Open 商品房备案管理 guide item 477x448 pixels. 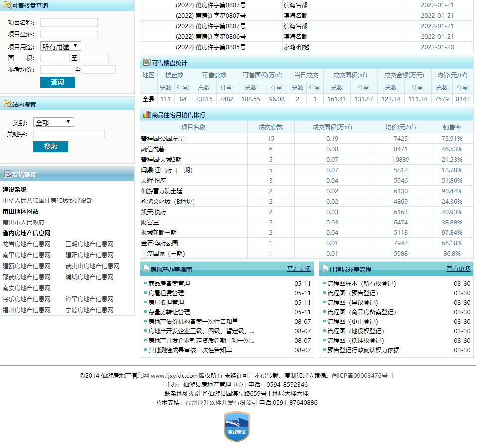click(169, 284)
